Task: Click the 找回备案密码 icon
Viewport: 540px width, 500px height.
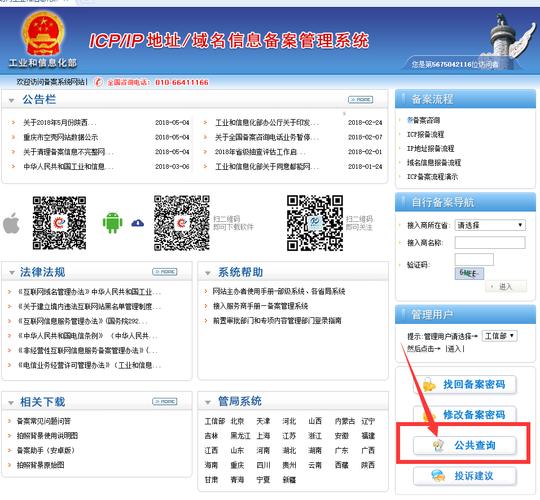Action: (428, 385)
